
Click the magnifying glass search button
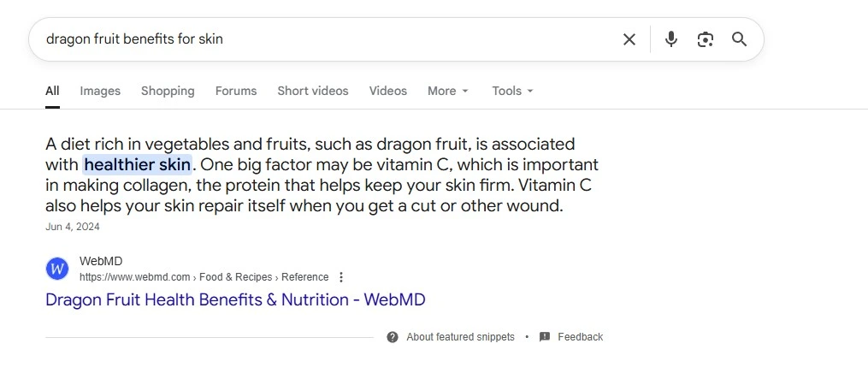[740, 39]
